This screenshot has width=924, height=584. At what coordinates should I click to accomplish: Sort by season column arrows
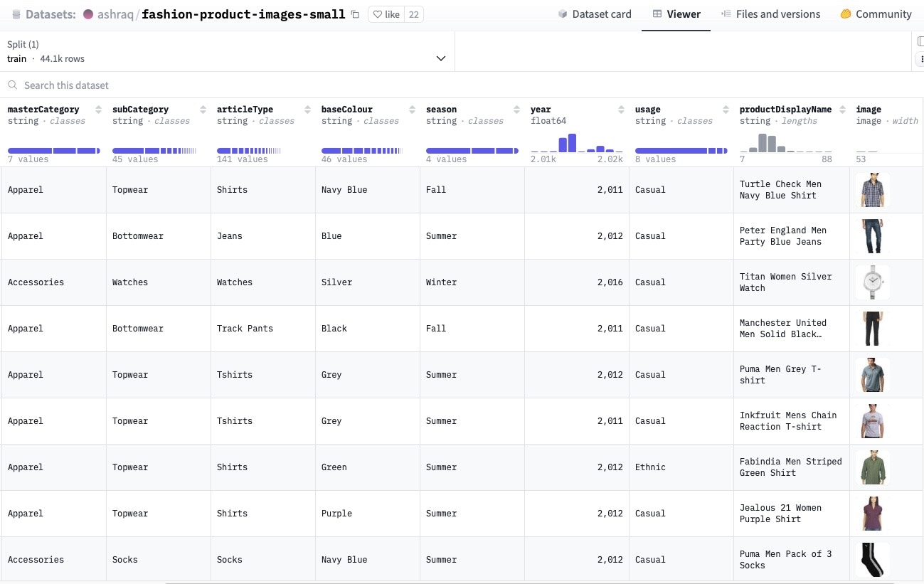click(x=516, y=110)
